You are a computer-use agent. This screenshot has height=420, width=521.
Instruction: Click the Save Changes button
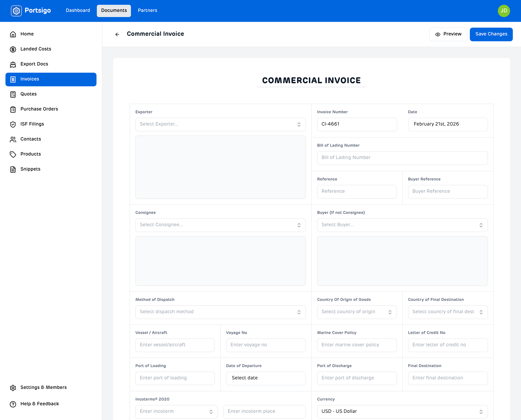tap(491, 34)
